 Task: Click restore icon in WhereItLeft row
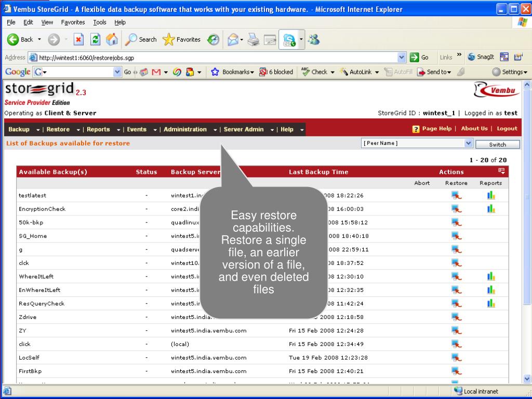(456, 276)
